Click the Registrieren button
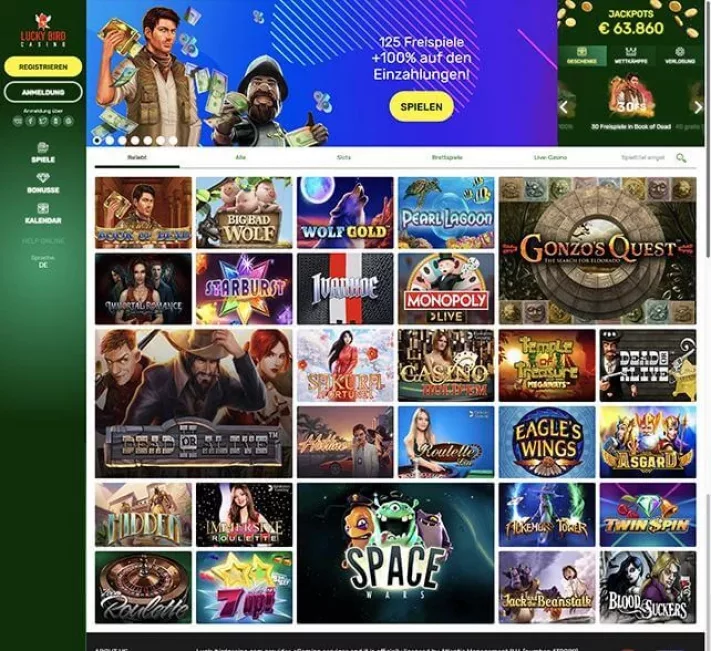The height and width of the screenshot is (651, 711). pos(43,67)
